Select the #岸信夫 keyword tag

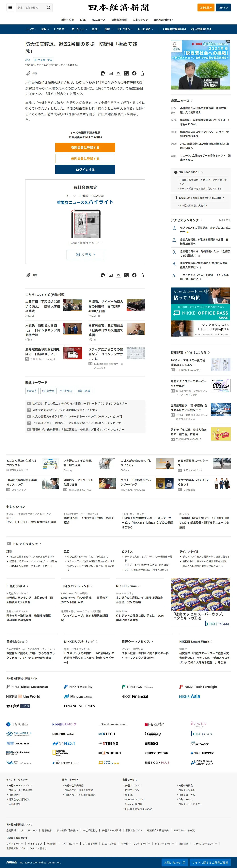[x=32, y=391]
